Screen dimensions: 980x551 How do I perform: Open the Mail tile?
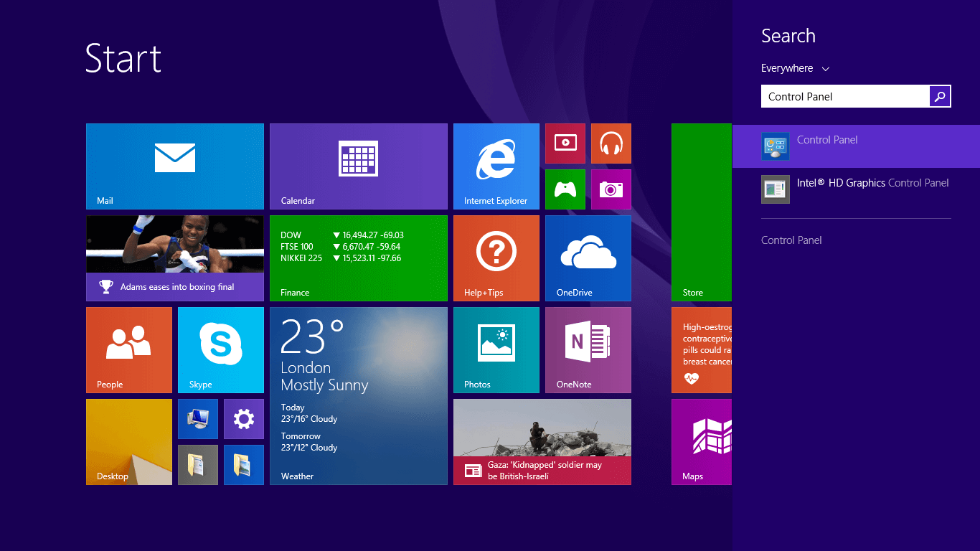[175, 166]
